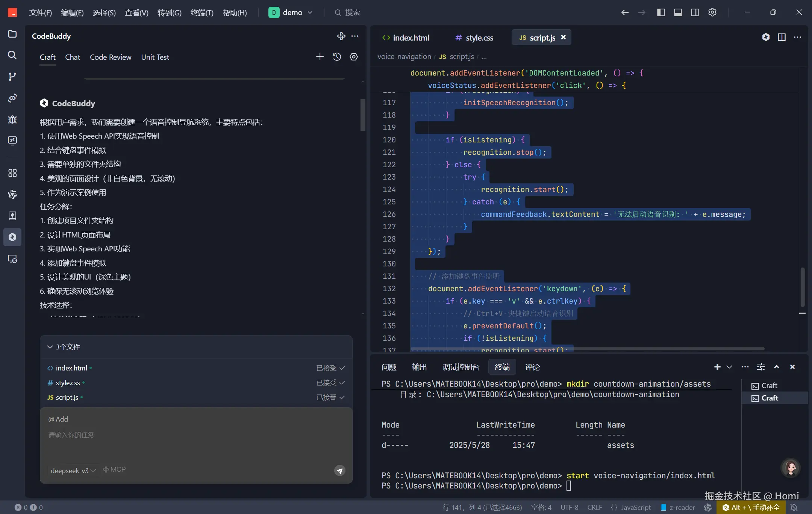Split the editor to the right

(x=782, y=37)
